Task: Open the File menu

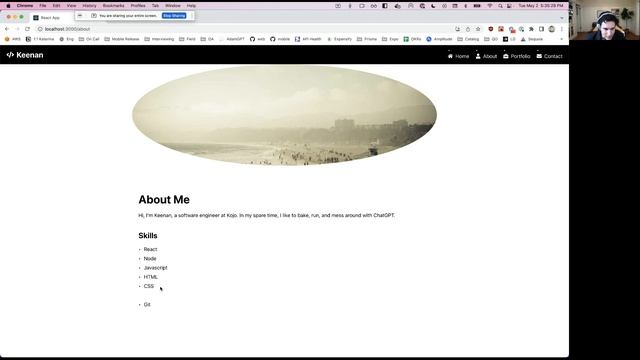Action: tap(43, 6)
